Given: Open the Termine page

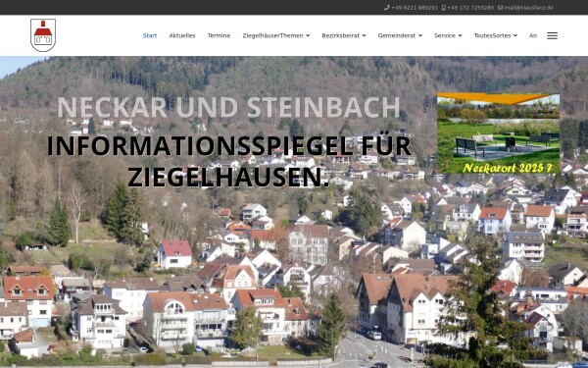Looking at the screenshot, I should pos(219,35).
